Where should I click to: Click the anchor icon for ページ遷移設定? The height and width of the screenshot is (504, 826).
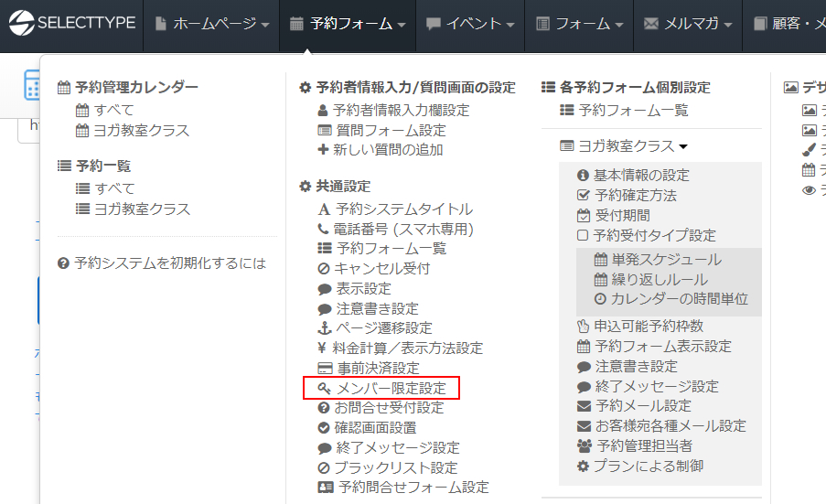click(x=323, y=328)
